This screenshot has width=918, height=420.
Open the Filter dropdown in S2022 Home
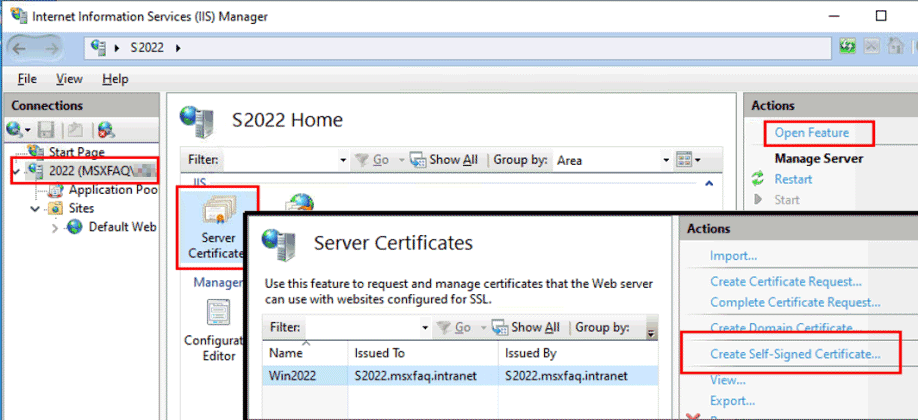pos(343,160)
